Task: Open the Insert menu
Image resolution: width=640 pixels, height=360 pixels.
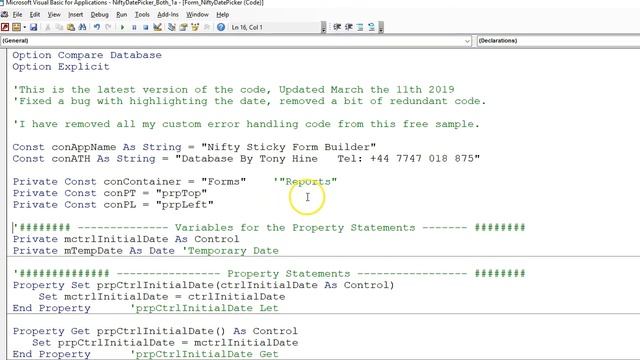Action: pos(75,14)
